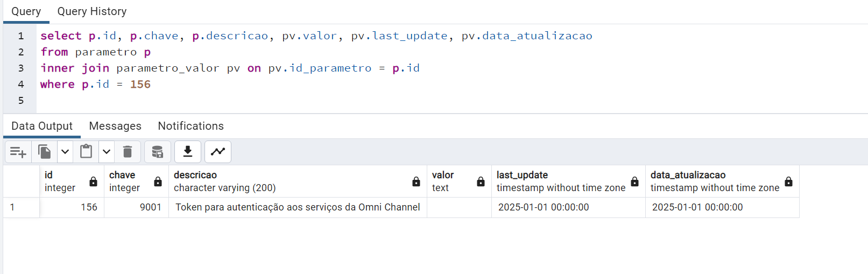Click the Save data changes icon
The height and width of the screenshot is (274, 868).
tap(157, 152)
